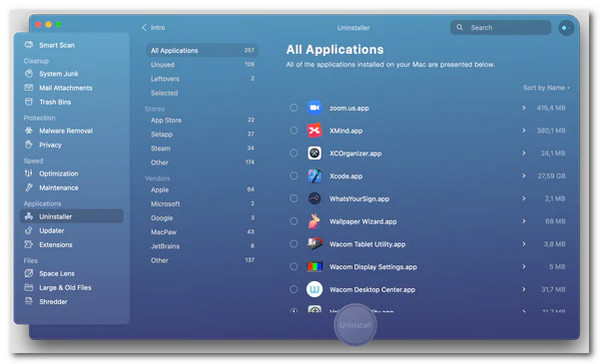
Task: Click the Large & Old Files icon
Action: (x=29, y=287)
